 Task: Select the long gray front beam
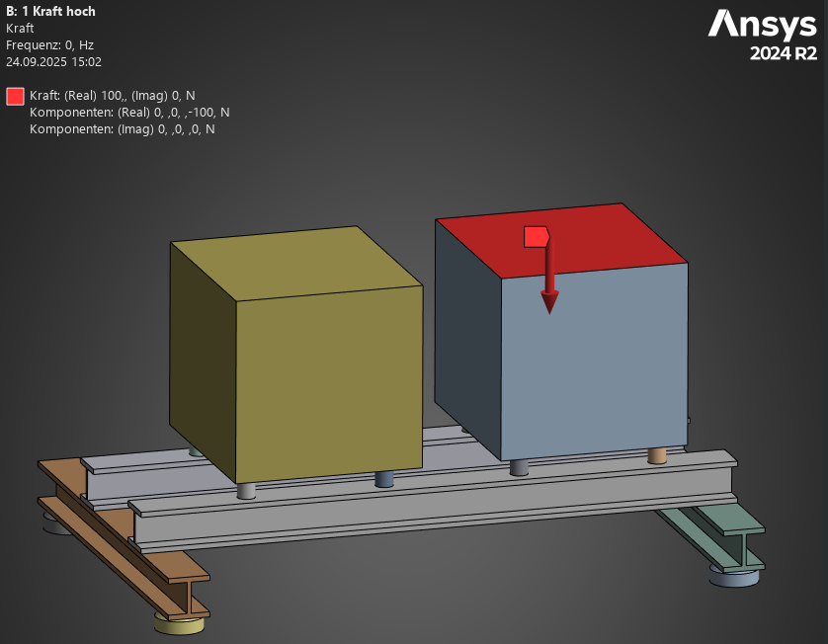pos(435,514)
